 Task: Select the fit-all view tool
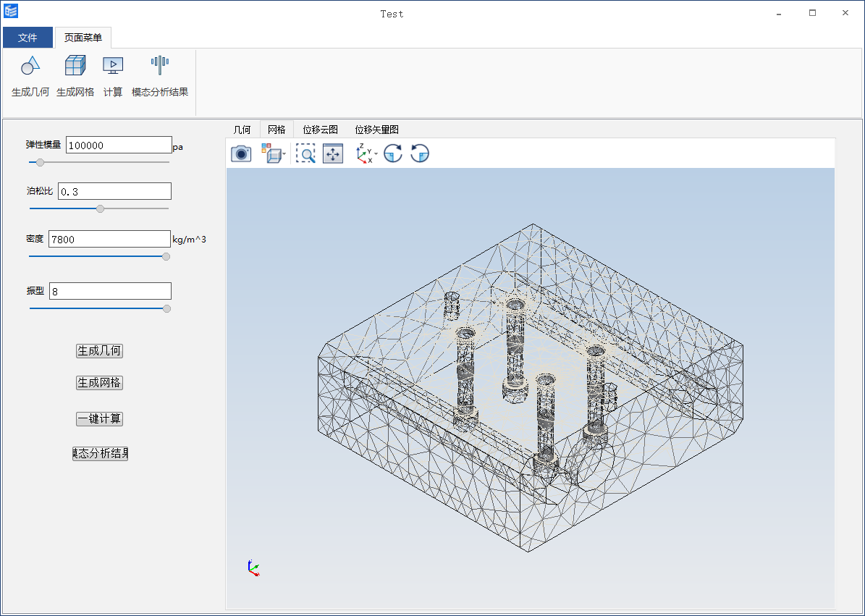pos(333,153)
